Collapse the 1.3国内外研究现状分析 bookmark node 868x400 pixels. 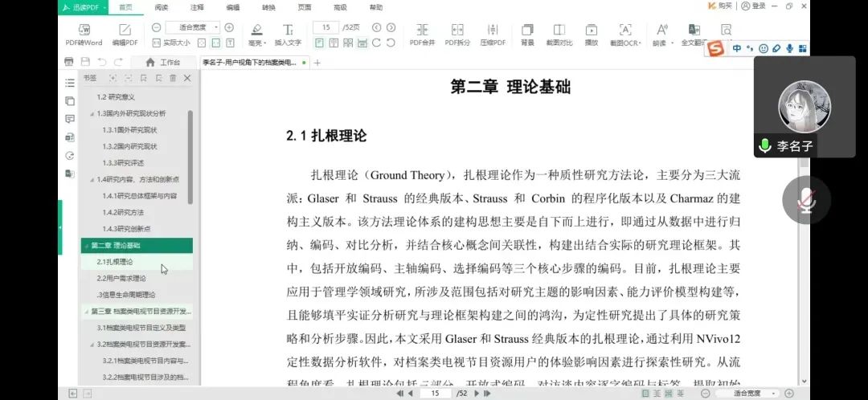tap(92, 113)
